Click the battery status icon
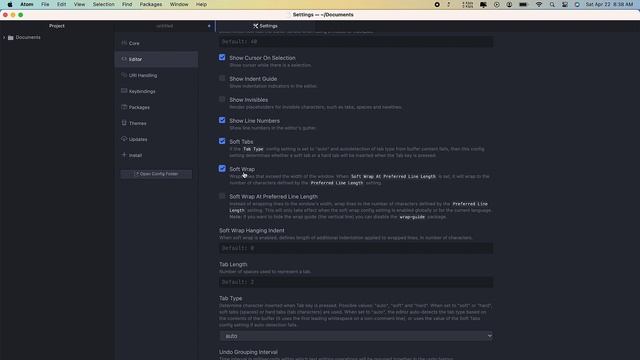 click(x=523, y=4)
